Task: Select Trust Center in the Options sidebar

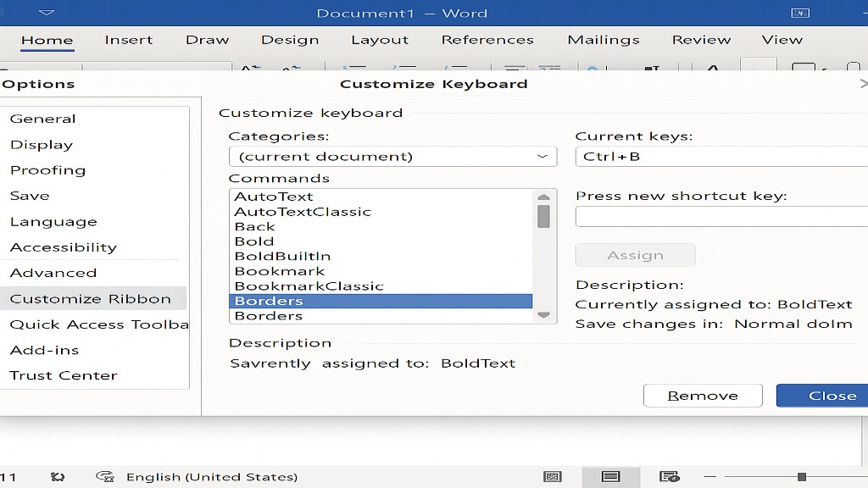Action: pos(64,375)
